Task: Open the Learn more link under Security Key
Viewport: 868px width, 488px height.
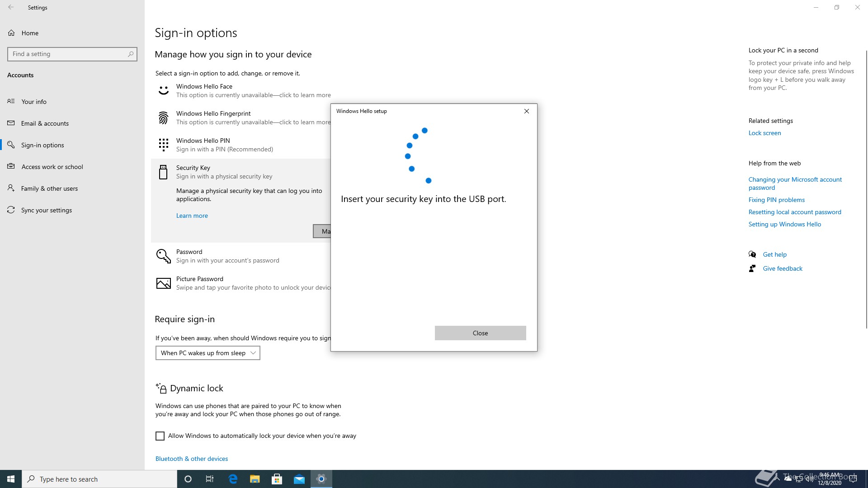Action: (x=192, y=216)
